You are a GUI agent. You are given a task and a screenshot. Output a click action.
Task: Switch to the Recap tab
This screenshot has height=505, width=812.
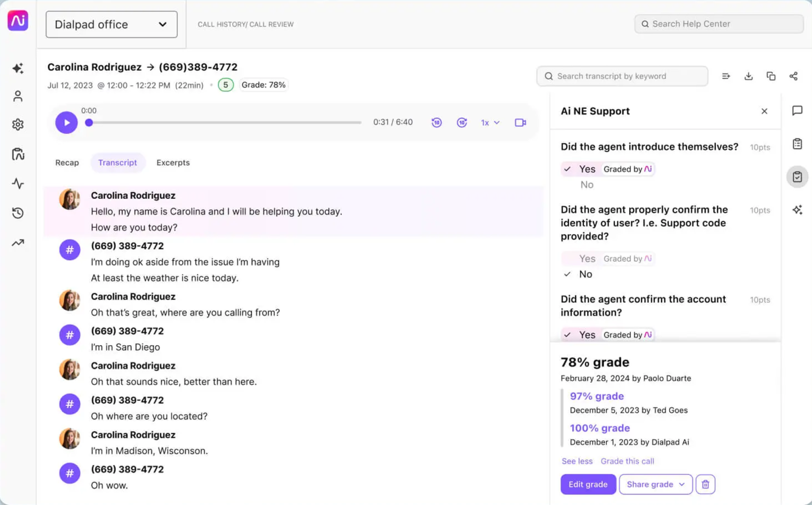[67, 162]
